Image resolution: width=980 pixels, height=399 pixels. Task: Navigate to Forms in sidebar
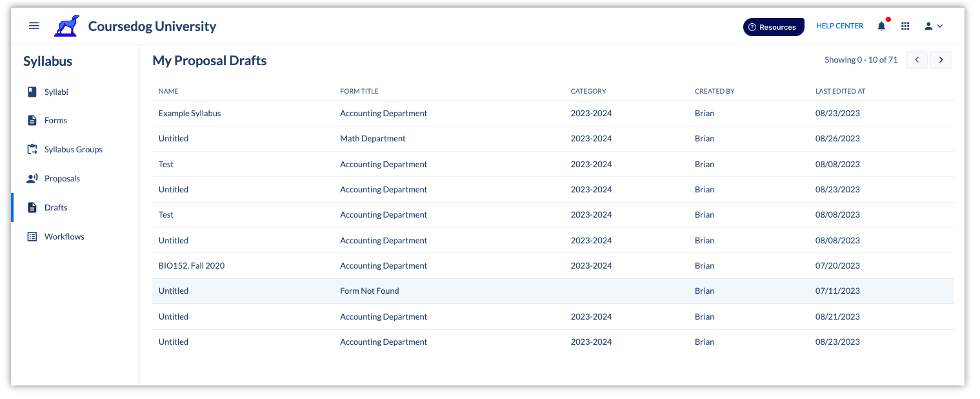55,121
